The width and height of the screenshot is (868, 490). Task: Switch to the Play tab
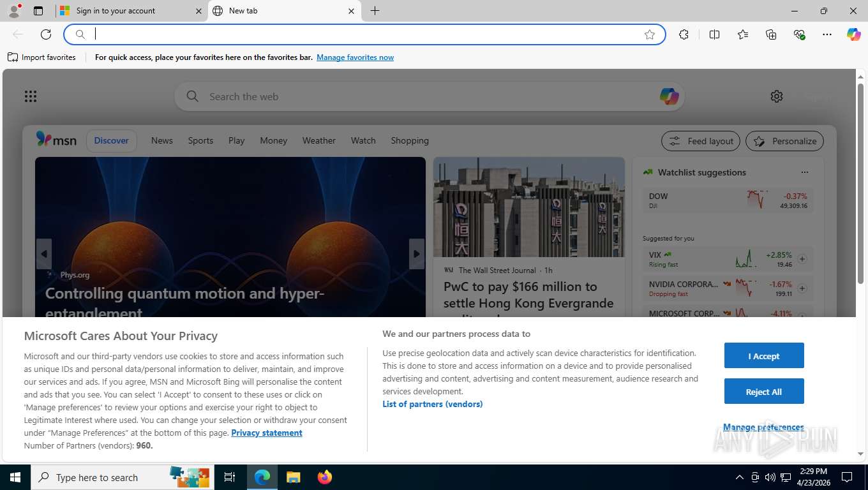[x=237, y=140]
